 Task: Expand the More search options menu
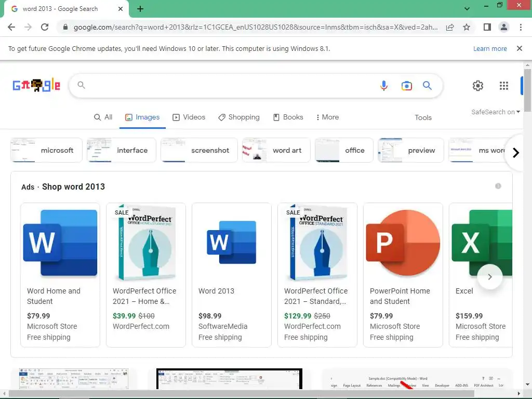coord(327,117)
